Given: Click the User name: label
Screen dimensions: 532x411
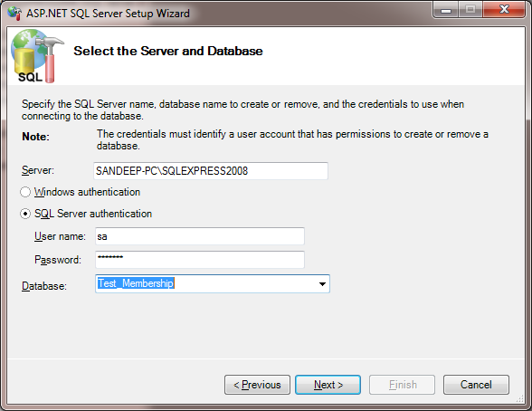Looking at the screenshot, I should click(60, 236).
